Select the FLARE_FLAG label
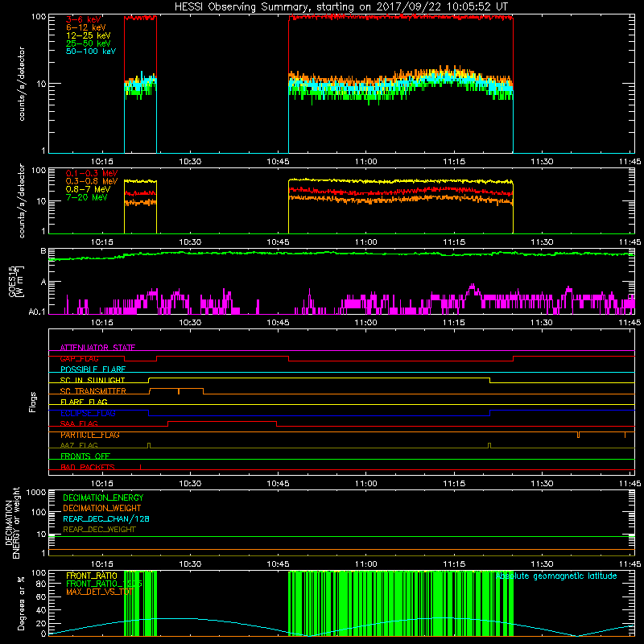The image size is (644, 644). pos(84,402)
